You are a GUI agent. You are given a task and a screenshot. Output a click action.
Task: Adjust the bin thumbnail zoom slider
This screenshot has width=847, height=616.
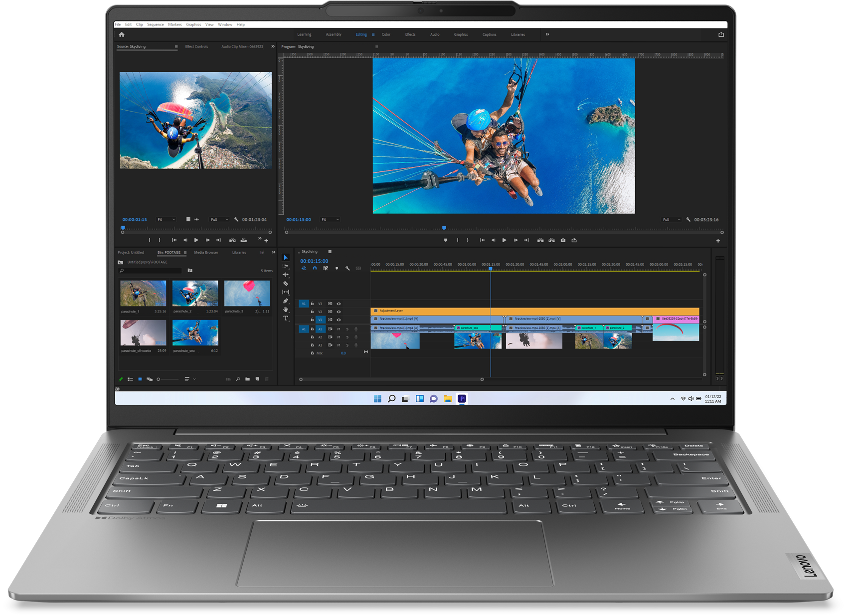tap(168, 379)
